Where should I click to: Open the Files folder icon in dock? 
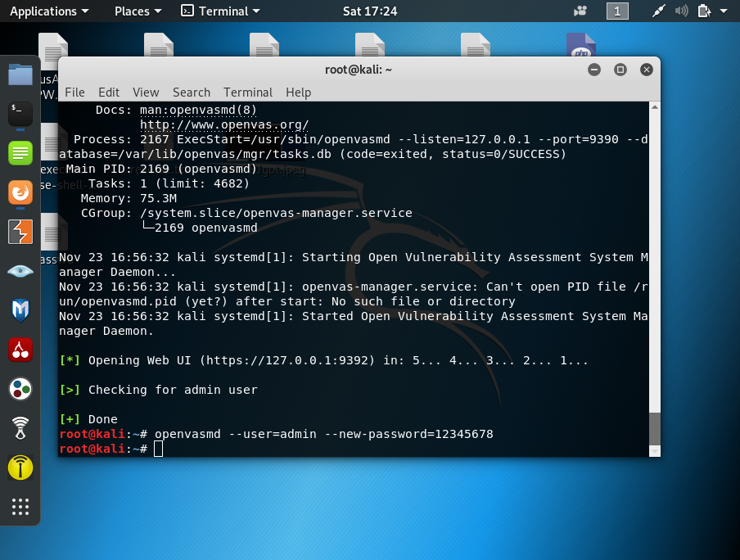point(20,75)
